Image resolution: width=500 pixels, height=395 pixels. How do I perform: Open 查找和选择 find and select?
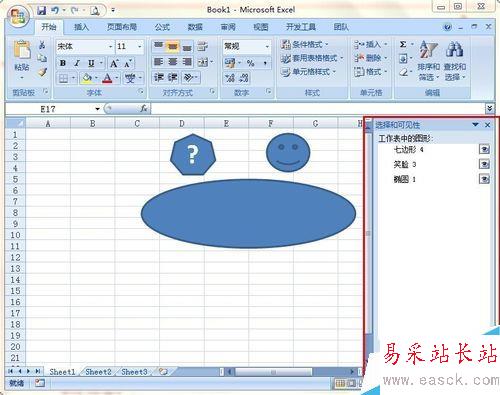(455, 61)
